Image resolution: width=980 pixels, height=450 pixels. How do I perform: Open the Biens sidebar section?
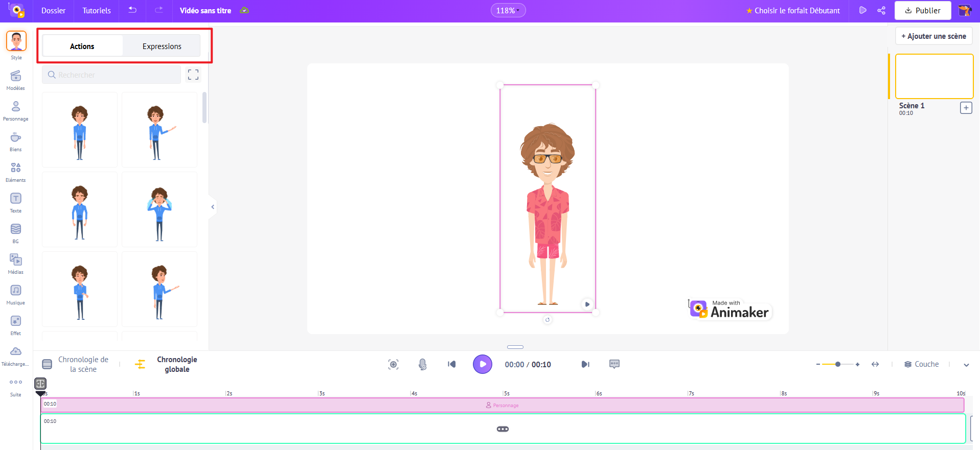16,141
